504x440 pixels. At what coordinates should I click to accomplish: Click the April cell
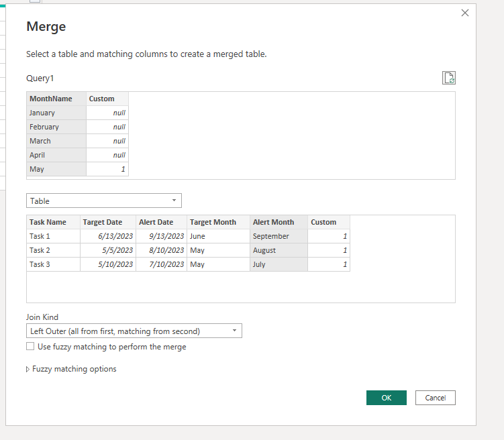[56, 155]
